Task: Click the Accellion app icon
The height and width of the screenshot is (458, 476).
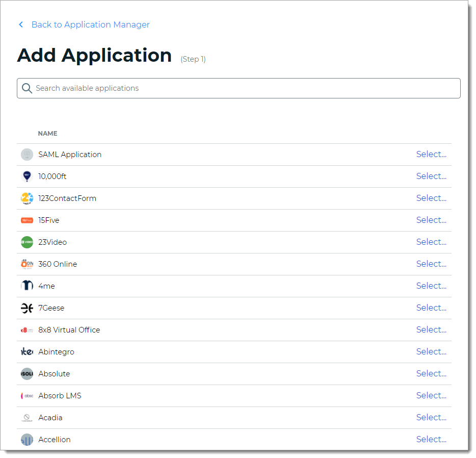Action: click(27, 439)
